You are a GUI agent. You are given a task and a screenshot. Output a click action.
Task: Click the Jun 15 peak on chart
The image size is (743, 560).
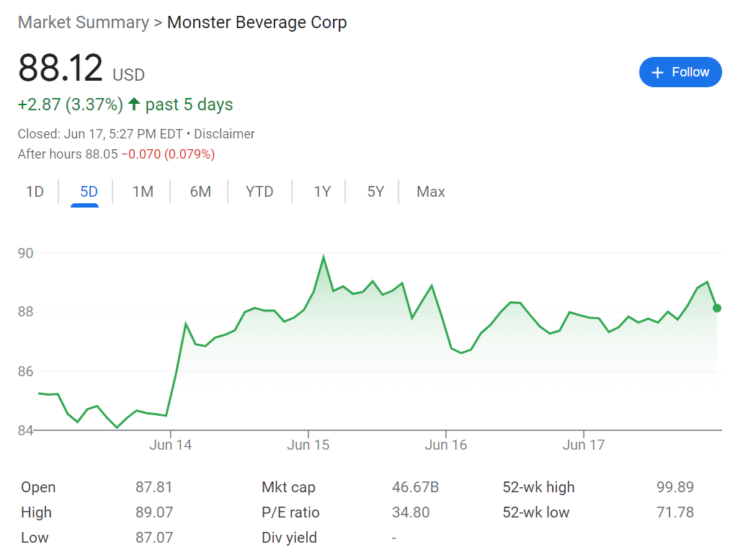tap(324, 257)
